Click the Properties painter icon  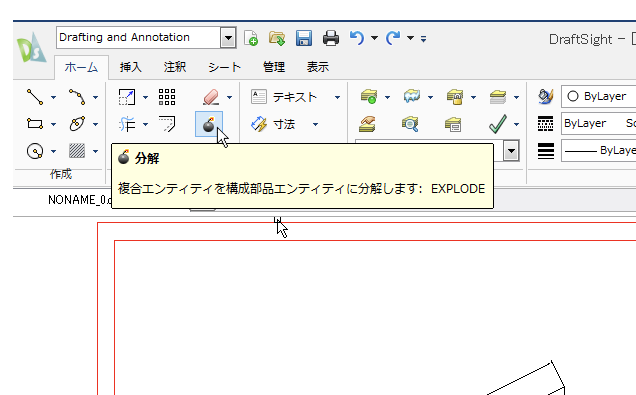pos(546,97)
